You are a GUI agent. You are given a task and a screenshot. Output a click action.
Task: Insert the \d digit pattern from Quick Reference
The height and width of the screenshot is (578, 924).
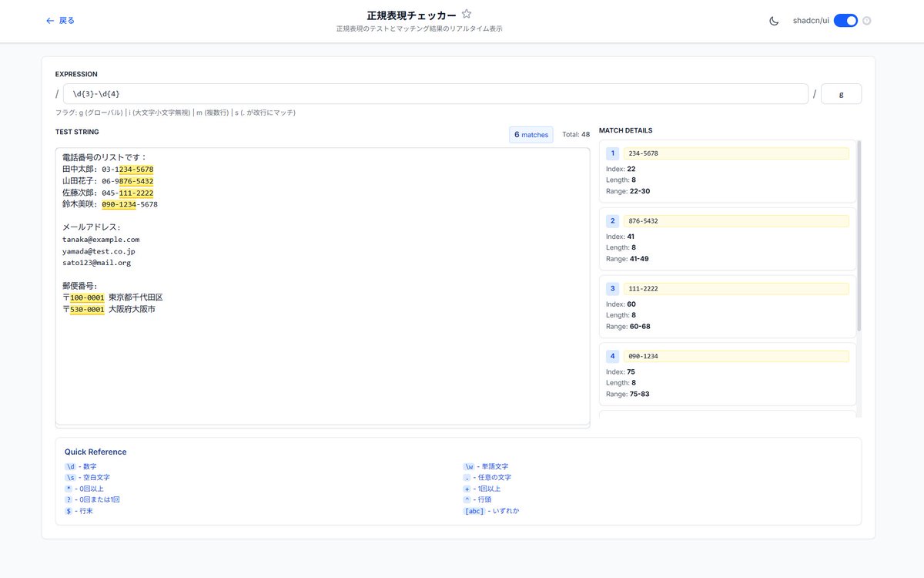[71, 466]
